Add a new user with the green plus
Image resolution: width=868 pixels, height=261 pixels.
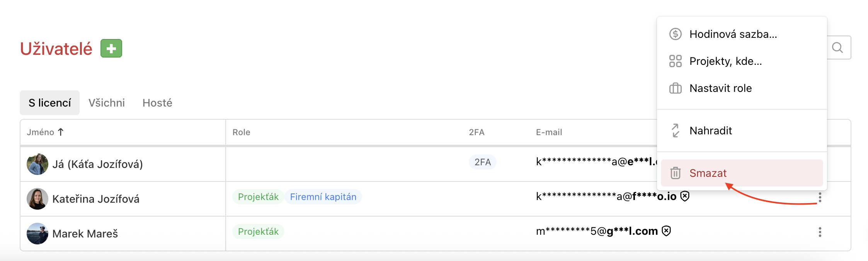pyautogui.click(x=111, y=49)
